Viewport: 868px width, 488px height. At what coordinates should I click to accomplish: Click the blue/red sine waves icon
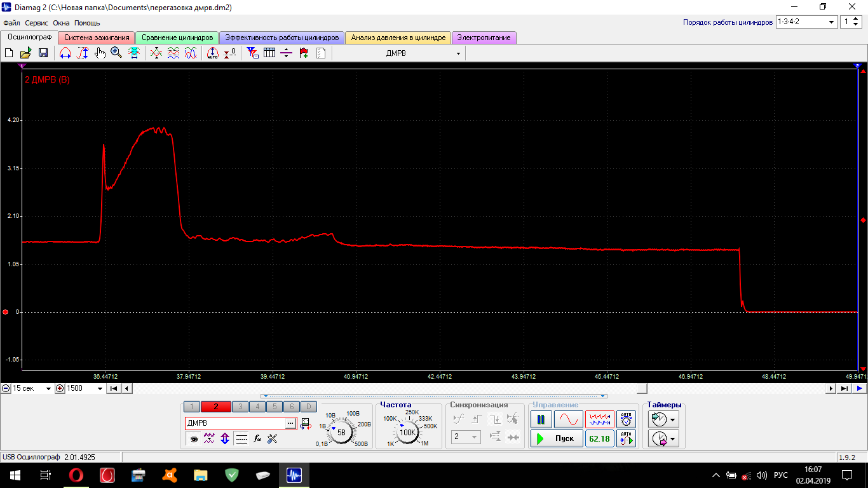click(190, 53)
